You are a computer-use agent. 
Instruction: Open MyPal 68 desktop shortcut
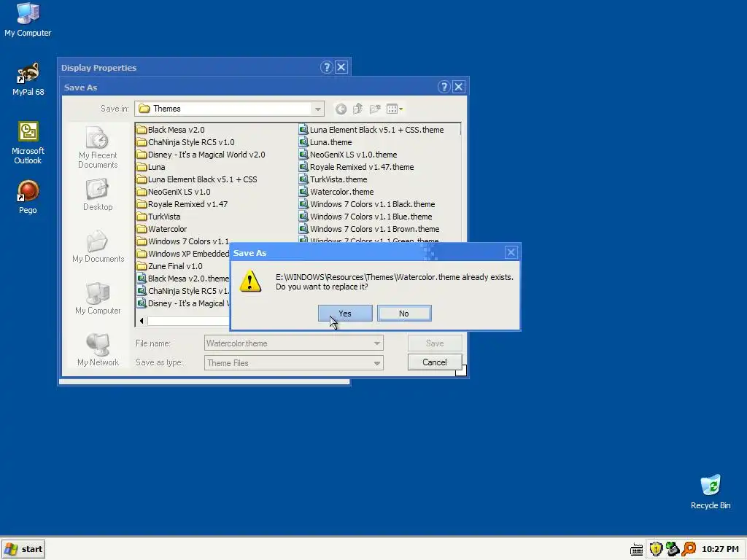(28, 79)
